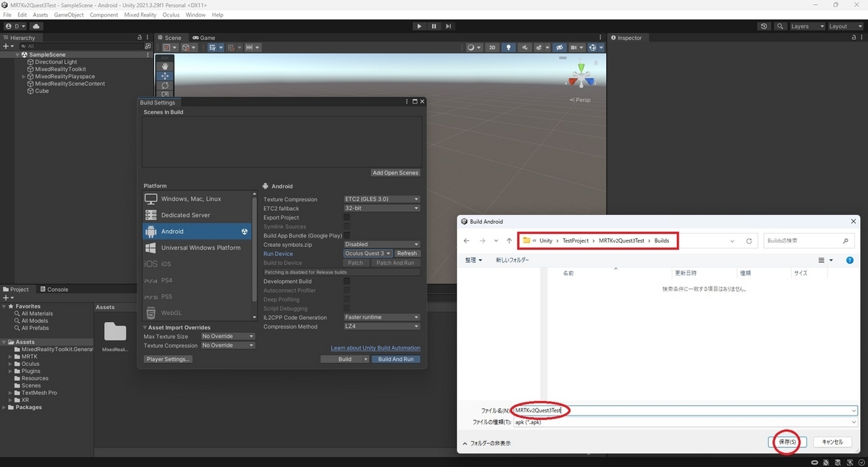Click Build And Run button

396,359
